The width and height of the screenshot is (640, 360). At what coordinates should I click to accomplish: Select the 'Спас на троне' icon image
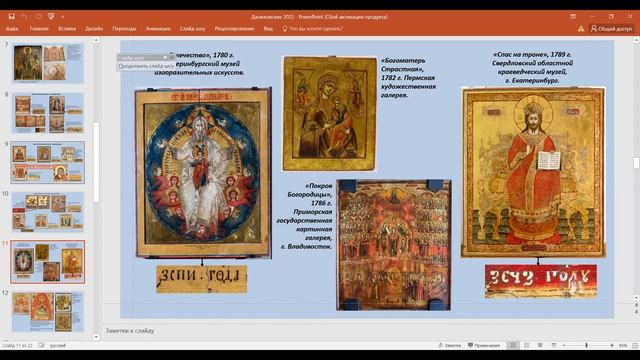pyautogui.click(x=533, y=172)
